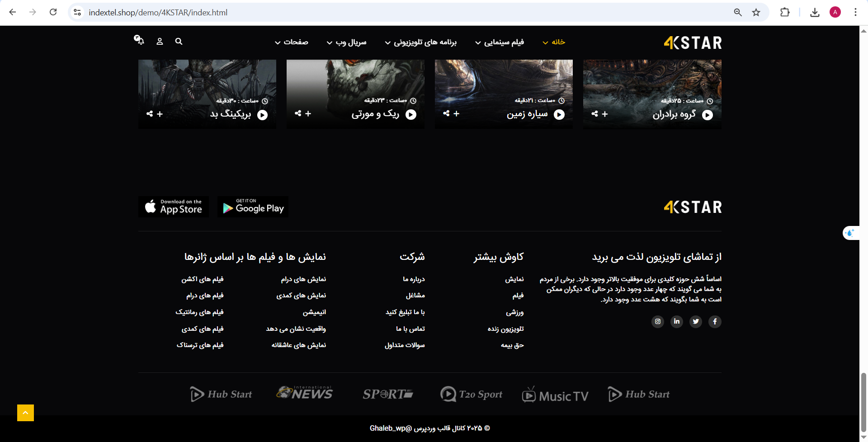Play the بریکینگ بد video
This screenshot has width=868, height=442.
click(262, 115)
